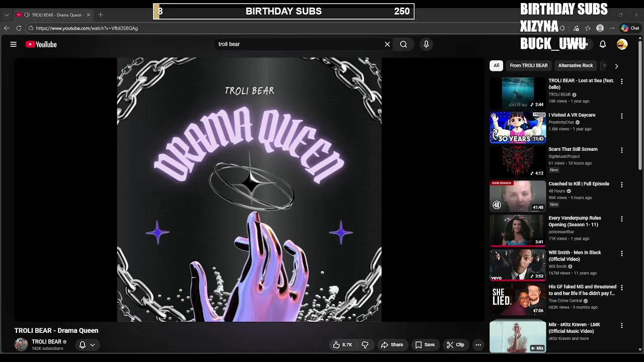This screenshot has width=644, height=362.
Task: Select the 'All' filter chip
Action: tap(496, 65)
